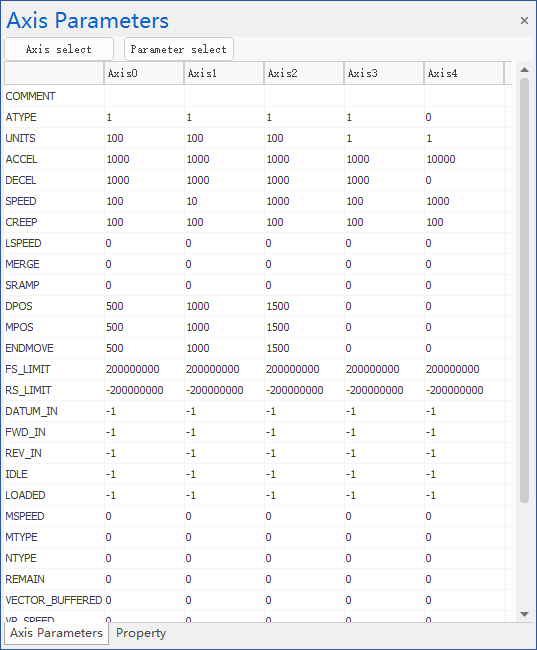Screen dimensions: 537x650
Task: Click the vertical scrollbar thumb
Action: [525, 291]
